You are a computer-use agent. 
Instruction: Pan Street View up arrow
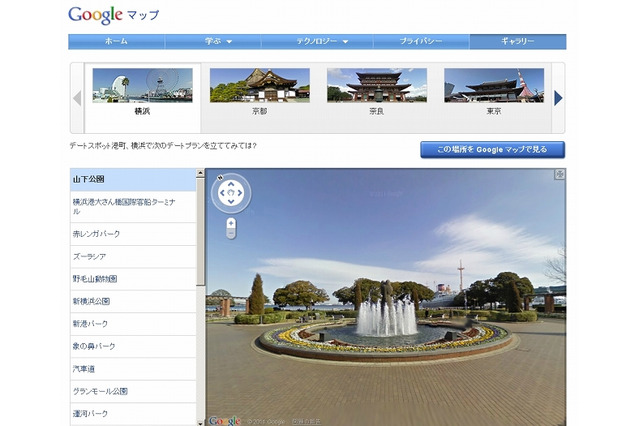231,184
